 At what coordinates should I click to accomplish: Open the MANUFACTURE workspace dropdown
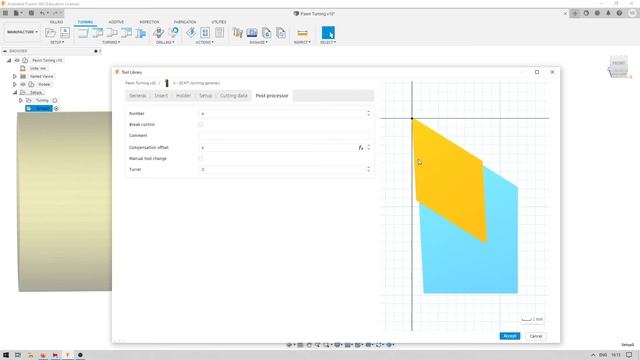tap(22, 32)
